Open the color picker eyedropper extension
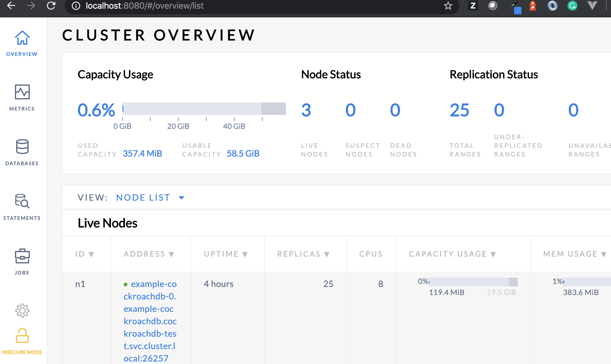The width and height of the screenshot is (611, 364). 515,7
